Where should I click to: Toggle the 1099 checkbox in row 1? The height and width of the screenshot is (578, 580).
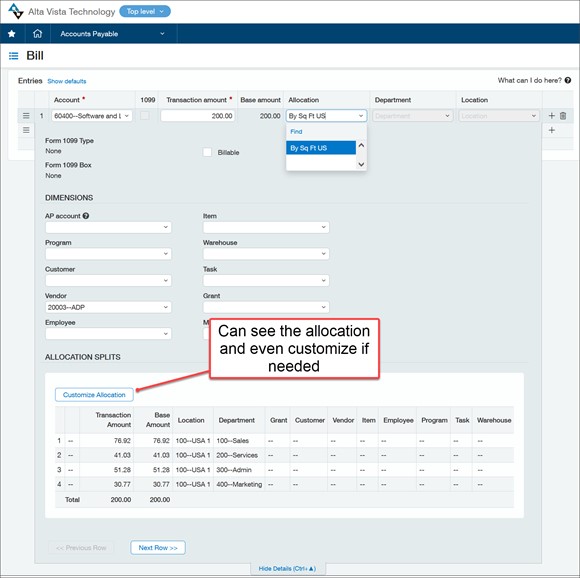pos(145,115)
